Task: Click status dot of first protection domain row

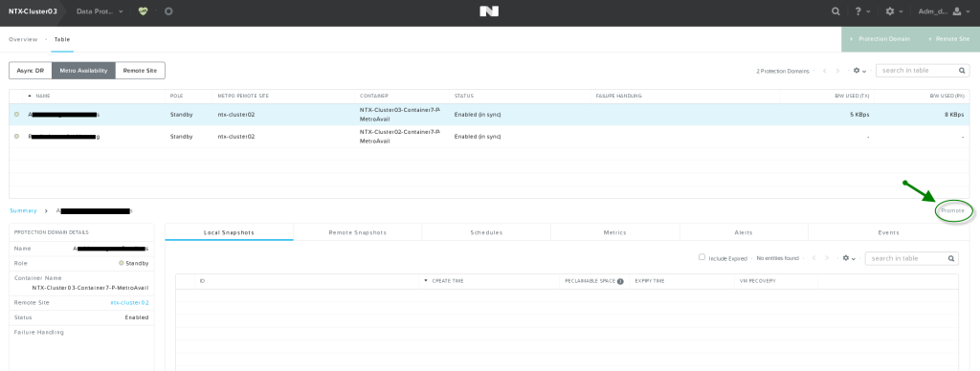Action: click(x=17, y=115)
